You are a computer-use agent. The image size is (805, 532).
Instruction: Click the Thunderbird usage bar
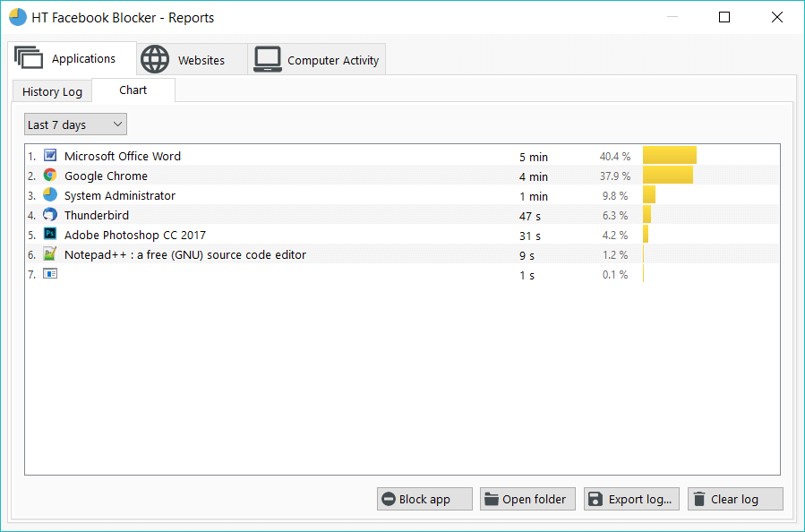click(647, 215)
